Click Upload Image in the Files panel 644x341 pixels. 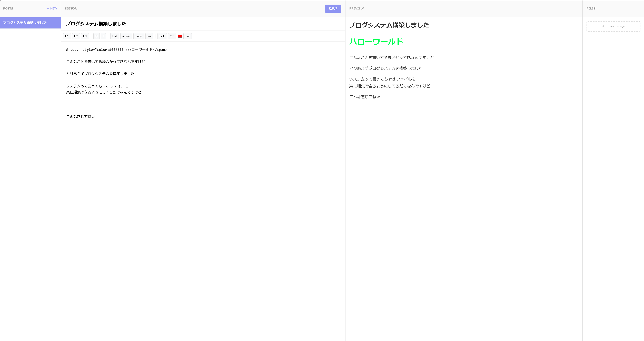(613, 26)
